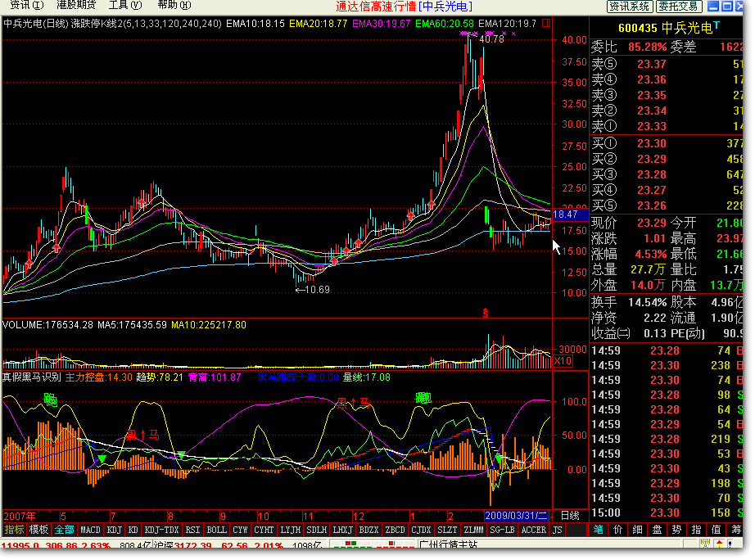
Task: Select the 价 tab in quote panel
Action: 617,530
